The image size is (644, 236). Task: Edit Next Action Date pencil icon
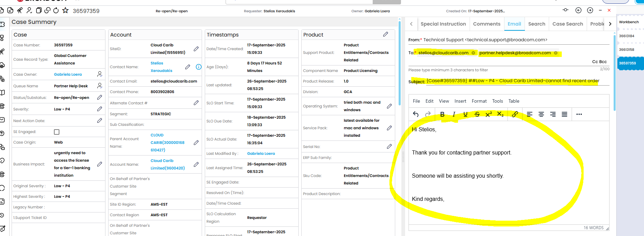point(100,120)
